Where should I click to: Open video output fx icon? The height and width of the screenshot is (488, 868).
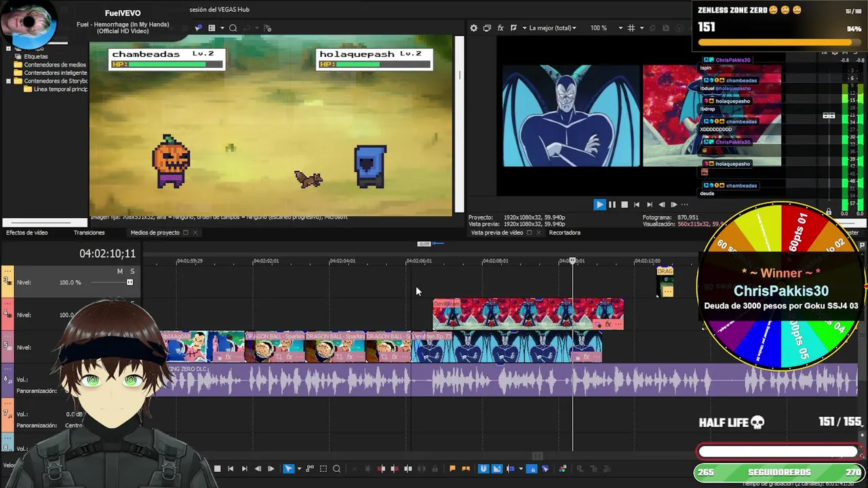pos(500,28)
